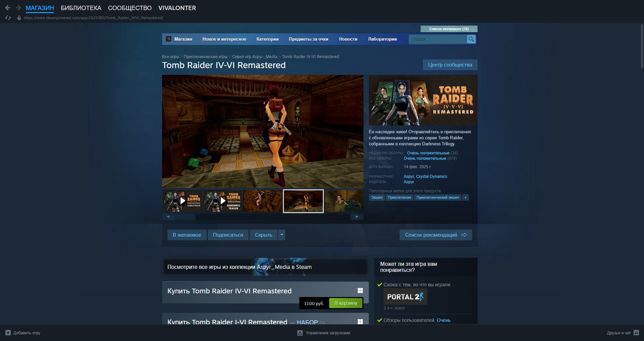The height and width of the screenshot is (341, 644).
Task: Open the Новое и интересное store menu
Action: point(224,39)
